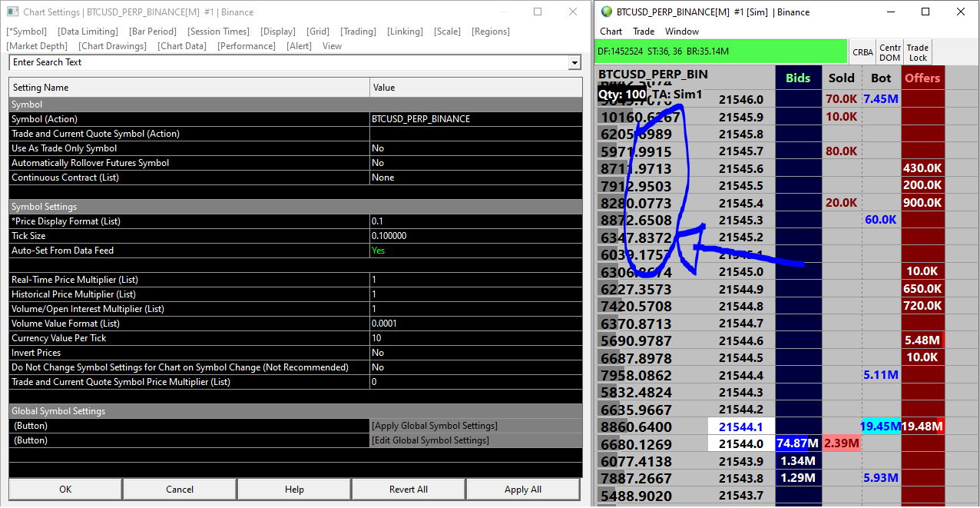Click the 7.45M Bot volume cell
This screenshot has height=508, width=980.
(881, 99)
